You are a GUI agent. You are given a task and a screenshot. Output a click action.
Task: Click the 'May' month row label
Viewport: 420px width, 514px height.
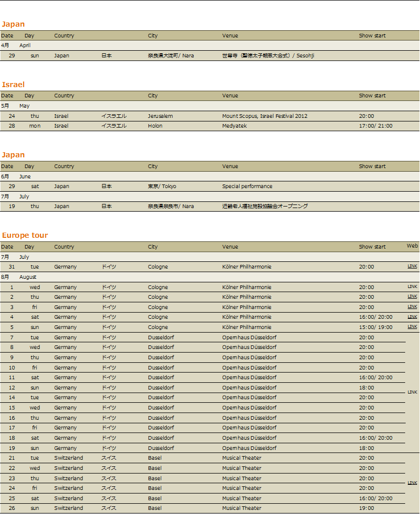24,106
